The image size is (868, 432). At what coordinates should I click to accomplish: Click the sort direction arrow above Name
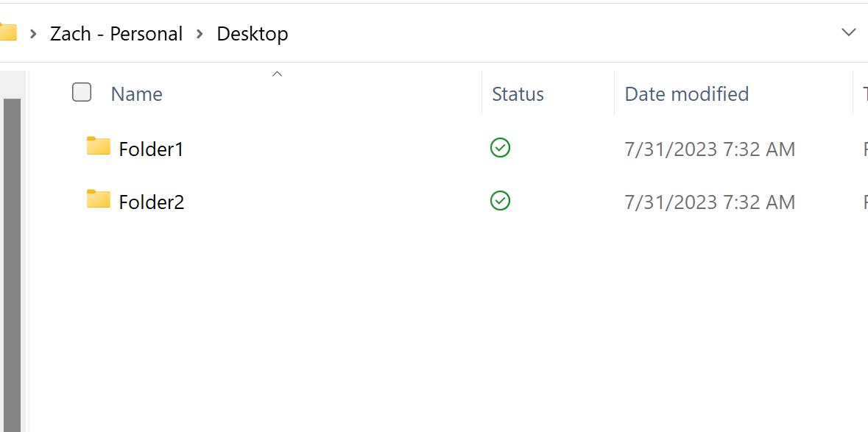[277, 74]
